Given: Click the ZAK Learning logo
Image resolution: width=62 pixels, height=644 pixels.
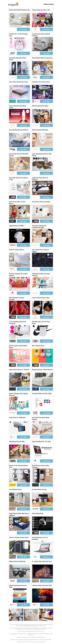Looking at the screenshot, I should coord(35,413).
